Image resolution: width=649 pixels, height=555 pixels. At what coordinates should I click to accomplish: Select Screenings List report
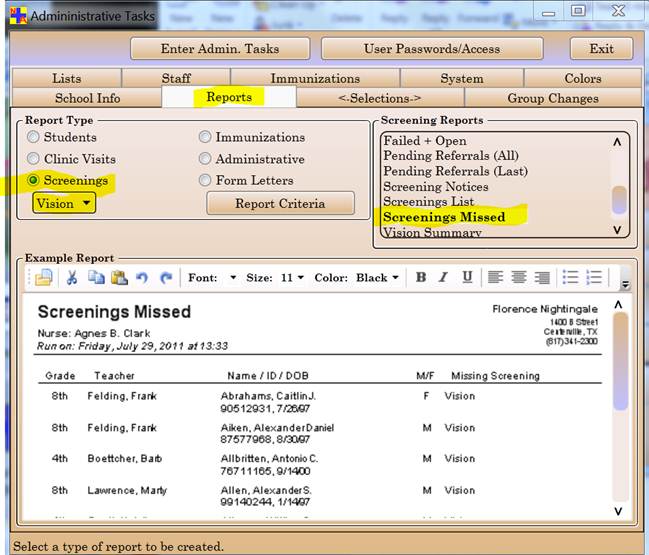tap(428, 202)
